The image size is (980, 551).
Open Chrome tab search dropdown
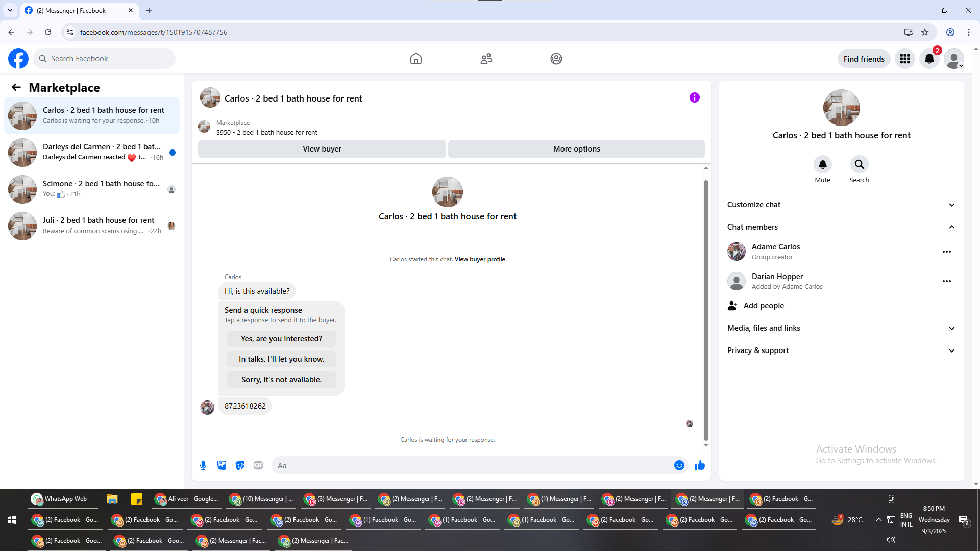click(10, 10)
